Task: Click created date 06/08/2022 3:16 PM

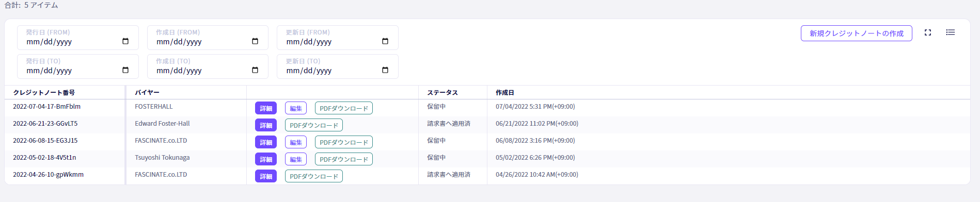Action: tap(535, 141)
